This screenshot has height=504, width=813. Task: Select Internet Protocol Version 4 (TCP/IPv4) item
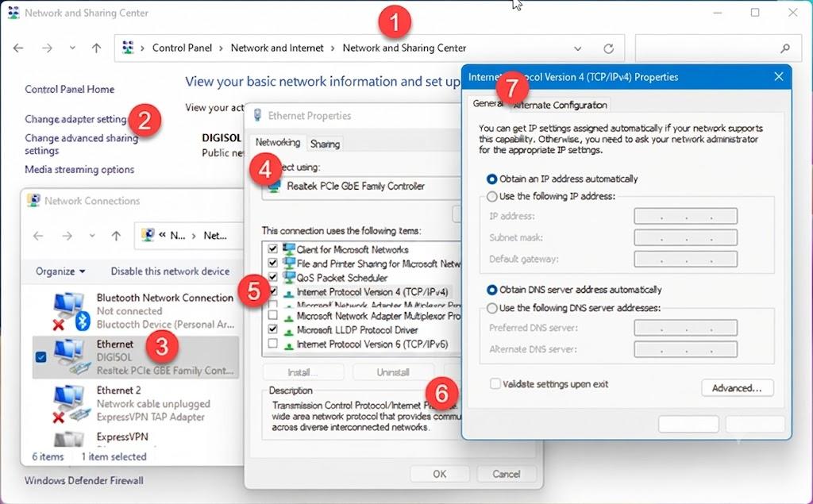372,292
